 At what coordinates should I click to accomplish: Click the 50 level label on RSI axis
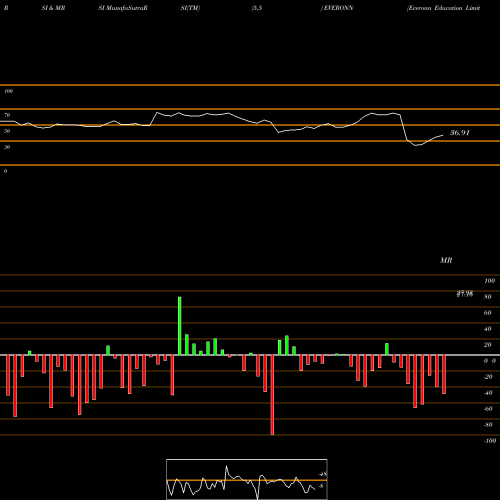click(x=7, y=131)
